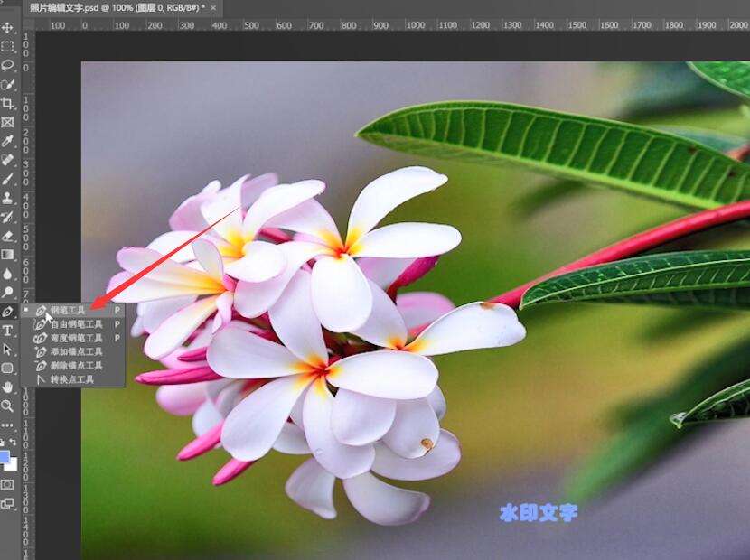Open the blue foreground color swatch
750x560 pixels.
click(4, 456)
